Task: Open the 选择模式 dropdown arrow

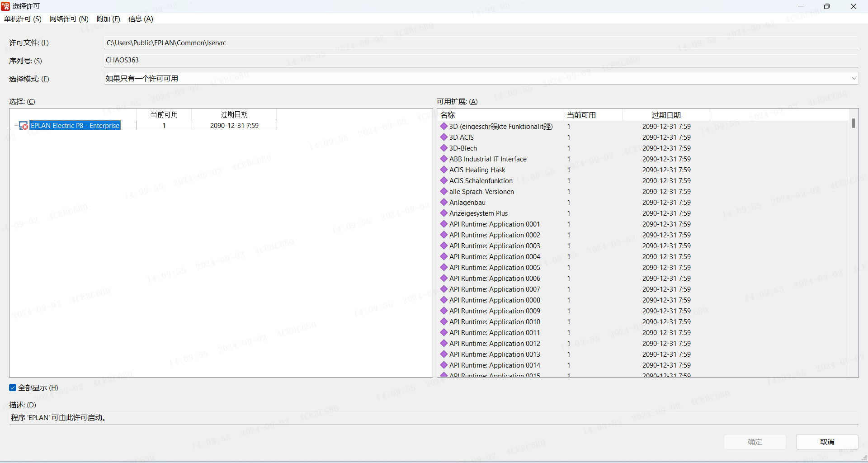Action: click(854, 79)
